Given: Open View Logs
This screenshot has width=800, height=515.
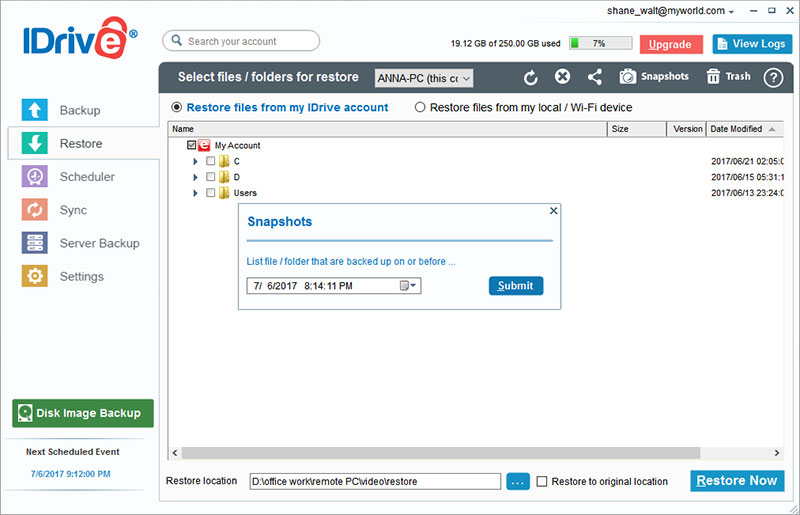Looking at the screenshot, I should (752, 44).
